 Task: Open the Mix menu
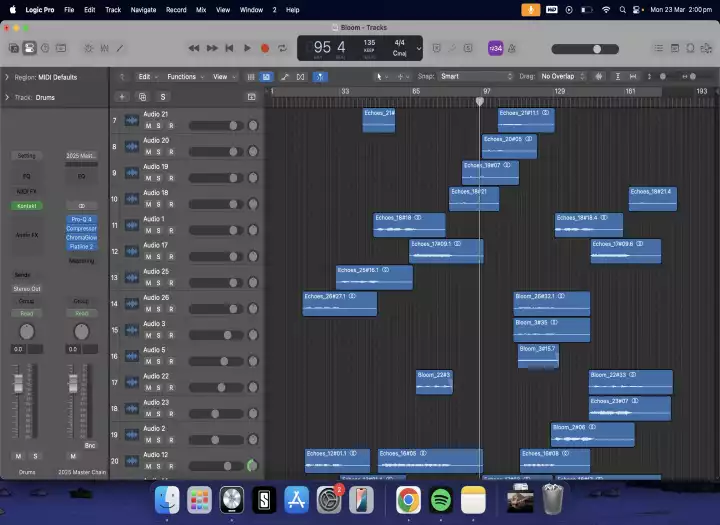pyautogui.click(x=201, y=10)
